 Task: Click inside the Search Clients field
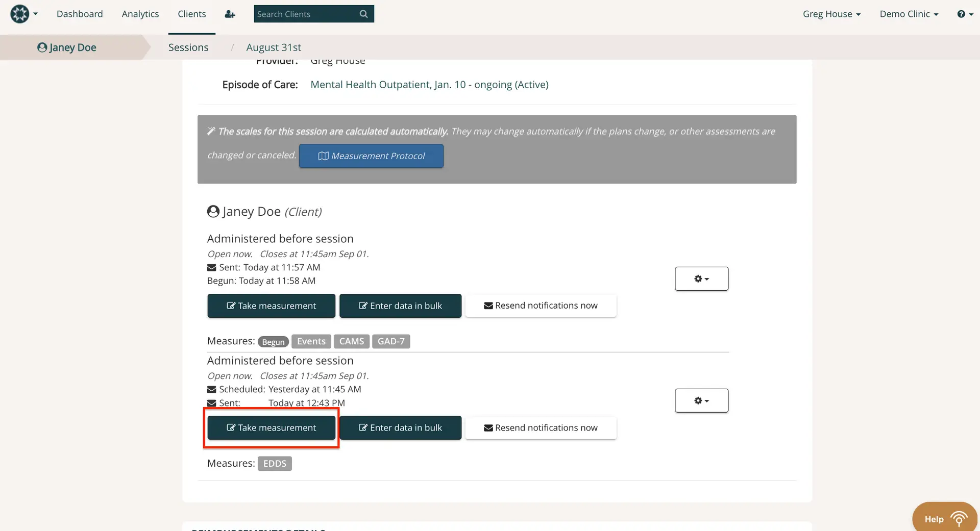coord(301,14)
